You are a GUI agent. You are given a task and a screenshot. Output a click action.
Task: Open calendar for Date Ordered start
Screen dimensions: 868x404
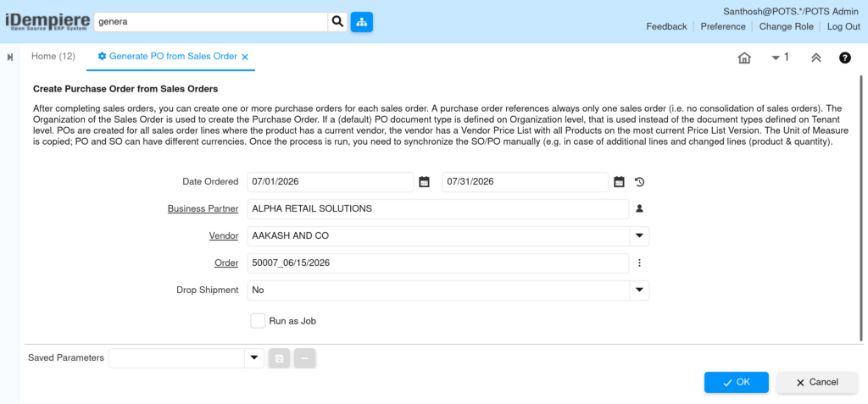[x=424, y=181]
